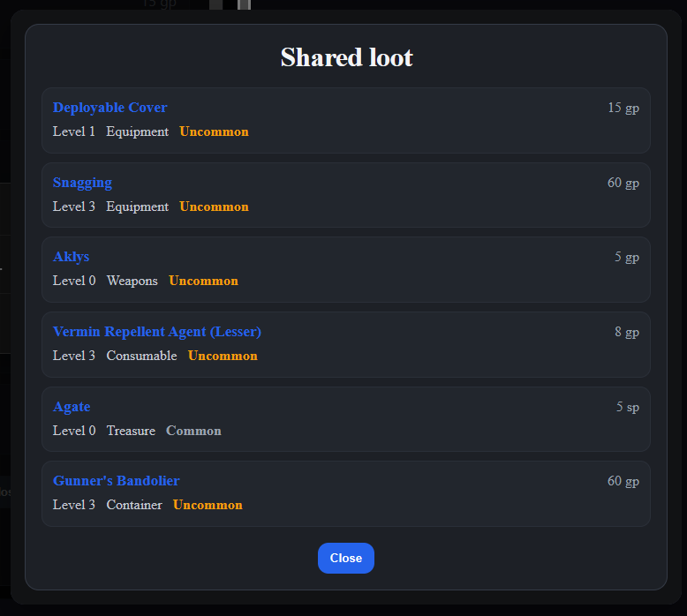Image resolution: width=687 pixels, height=616 pixels.
Task: Click the Consumable label on Vermin Repellent
Action: pyautogui.click(x=141, y=356)
